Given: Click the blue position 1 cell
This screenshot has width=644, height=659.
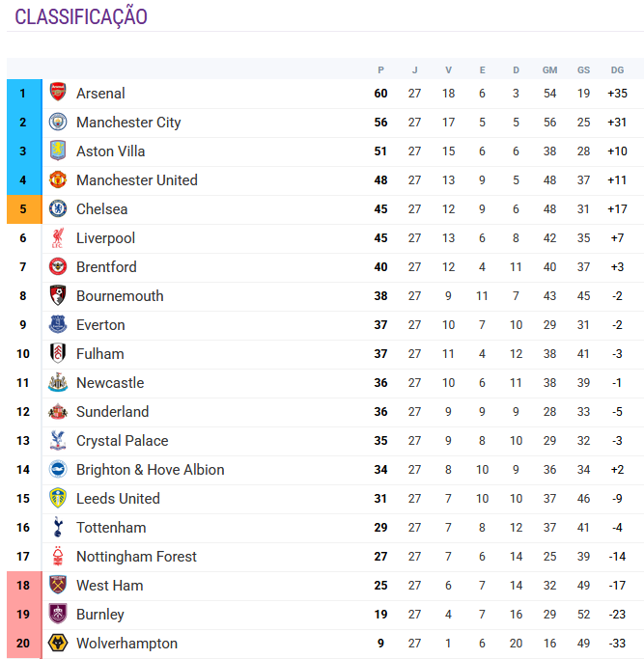Looking at the screenshot, I should tap(23, 94).
